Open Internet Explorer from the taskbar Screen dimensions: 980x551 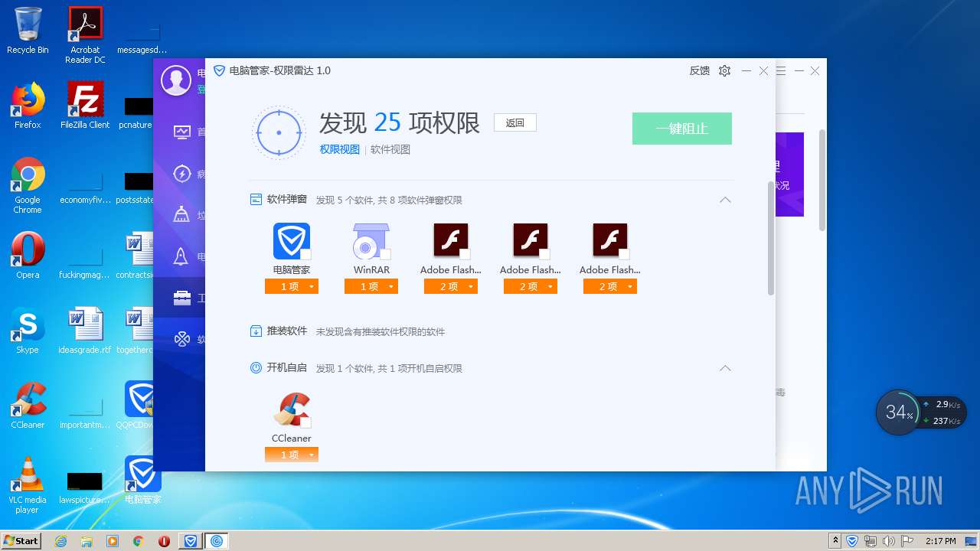(60, 541)
